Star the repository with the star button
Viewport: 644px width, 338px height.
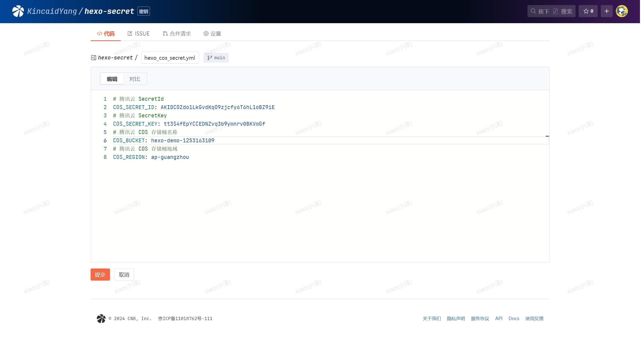pos(588,11)
